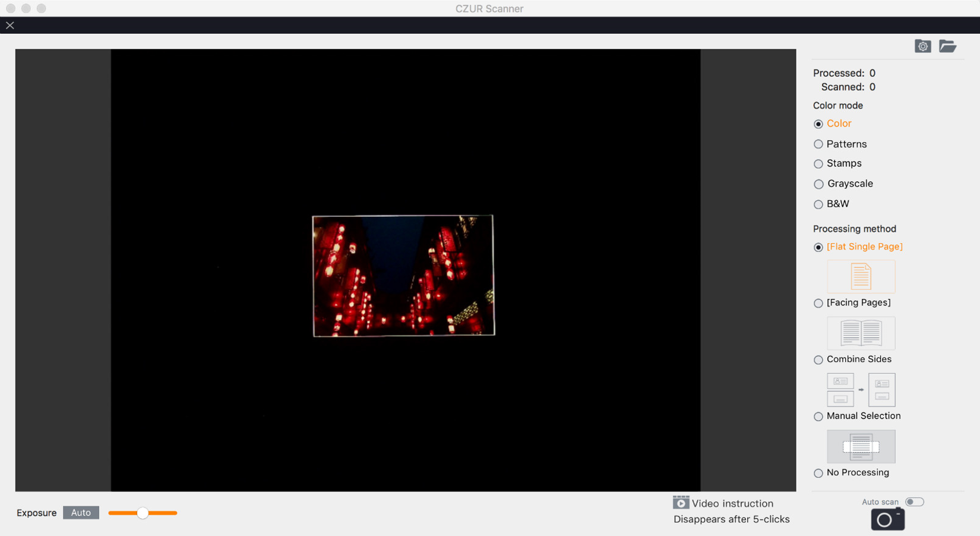Choose Facing Pages processing method
Screen dimensions: 980x536
(x=818, y=303)
